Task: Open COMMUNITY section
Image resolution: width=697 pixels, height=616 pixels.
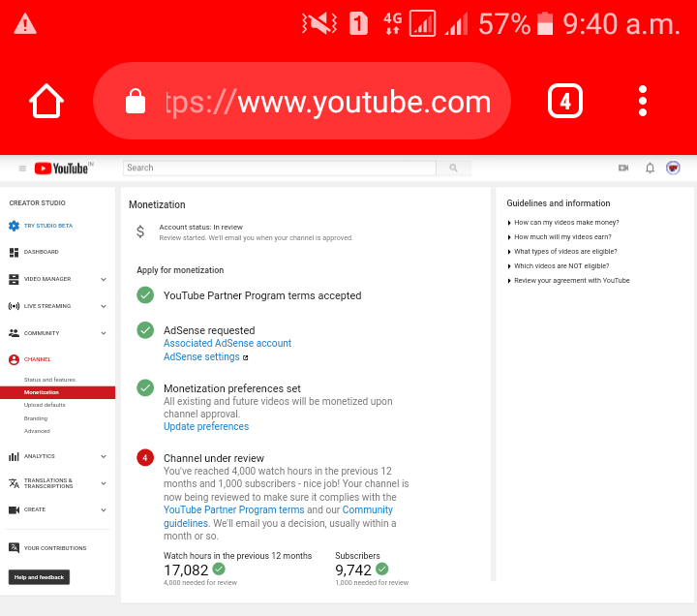Action: coord(42,333)
